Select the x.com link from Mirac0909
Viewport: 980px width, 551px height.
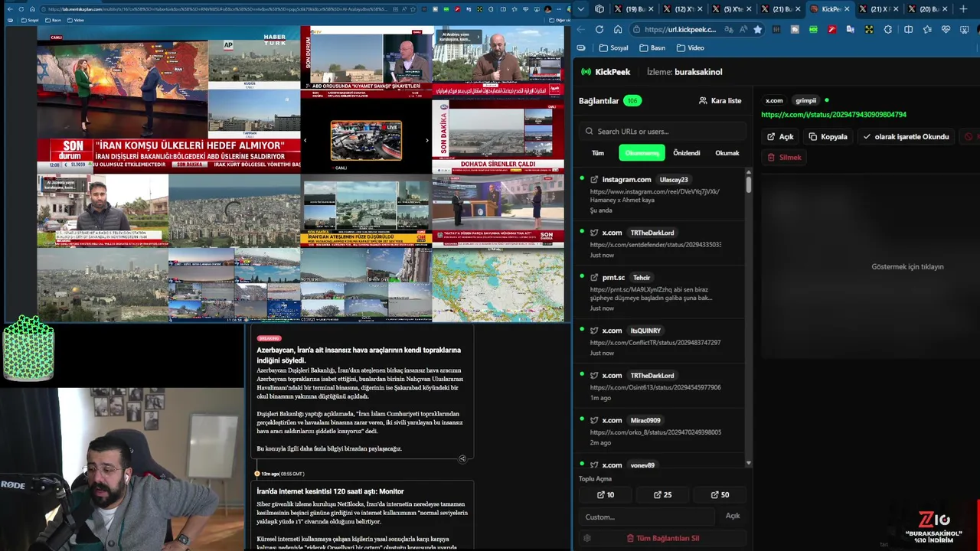[x=661, y=431]
